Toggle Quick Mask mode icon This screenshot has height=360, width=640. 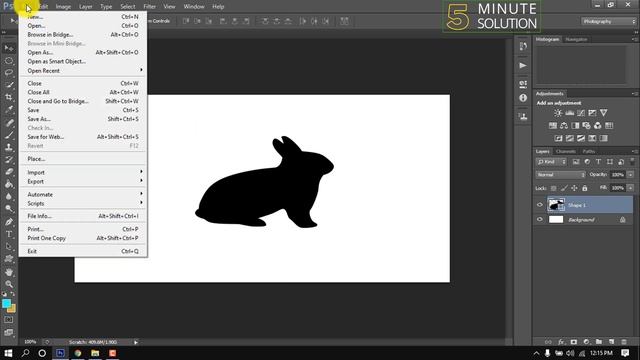click(9, 320)
